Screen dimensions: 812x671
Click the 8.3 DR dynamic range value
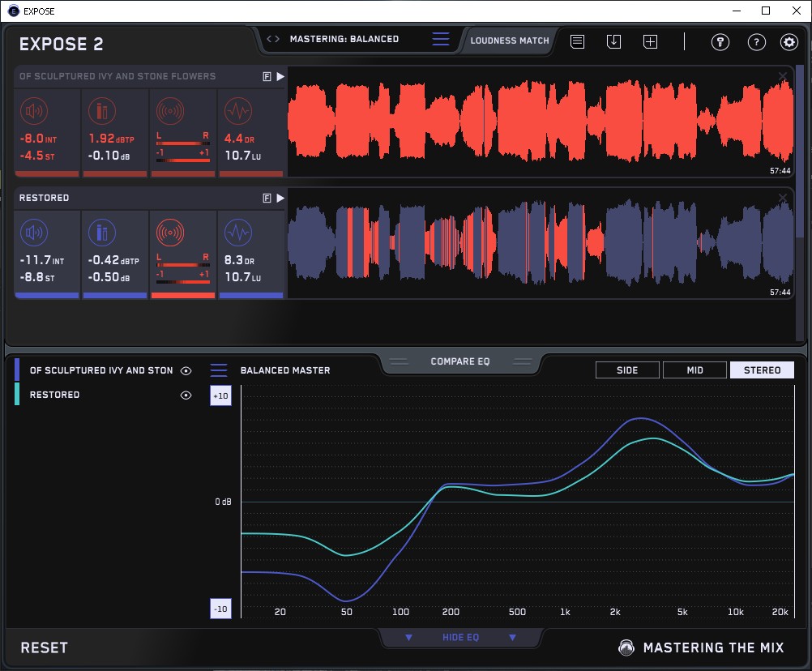click(239, 260)
